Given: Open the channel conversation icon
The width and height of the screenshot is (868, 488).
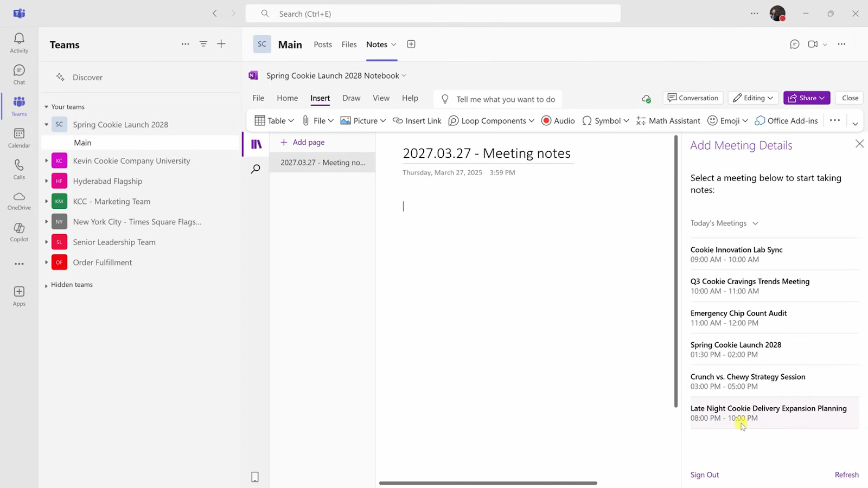Looking at the screenshot, I should click(795, 44).
